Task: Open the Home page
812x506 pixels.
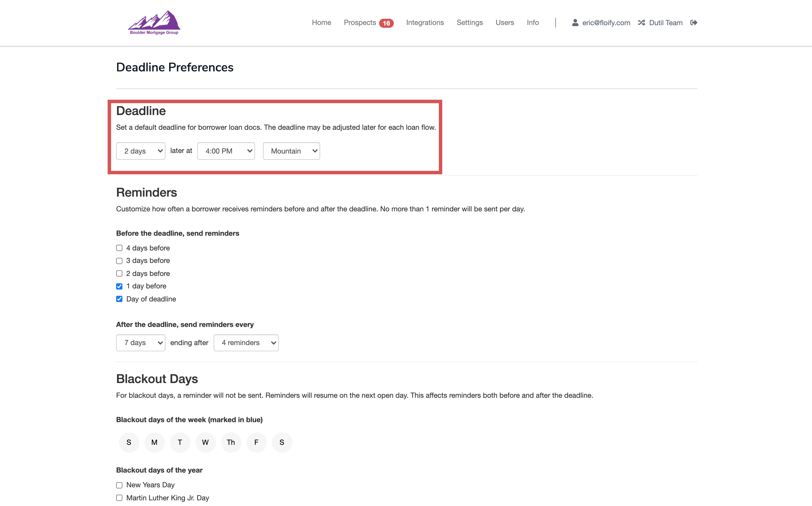Action: click(x=322, y=22)
